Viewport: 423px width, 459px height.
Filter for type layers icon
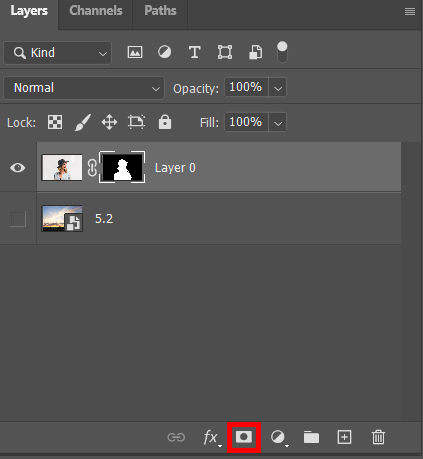coord(195,52)
